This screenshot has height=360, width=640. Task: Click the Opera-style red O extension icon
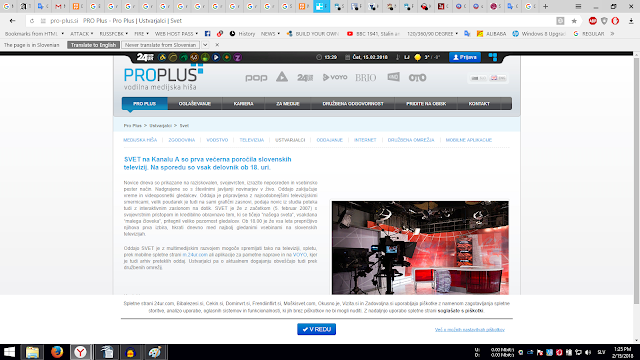(x=615, y=21)
